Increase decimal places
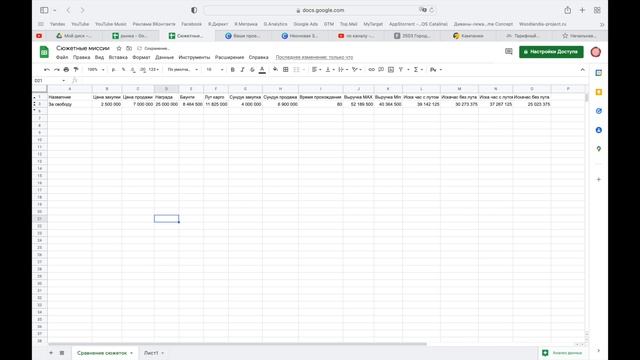640x360 pixels. pyautogui.click(x=142, y=70)
